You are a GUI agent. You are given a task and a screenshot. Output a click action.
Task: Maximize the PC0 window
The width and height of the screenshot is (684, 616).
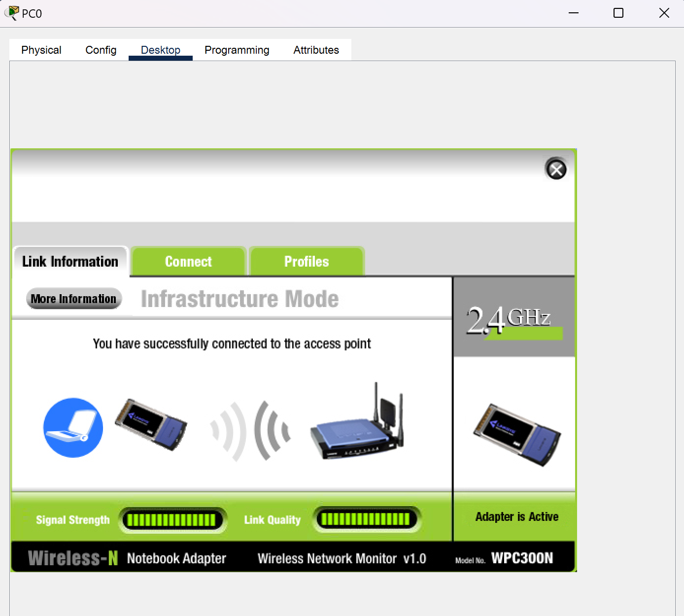(x=618, y=13)
